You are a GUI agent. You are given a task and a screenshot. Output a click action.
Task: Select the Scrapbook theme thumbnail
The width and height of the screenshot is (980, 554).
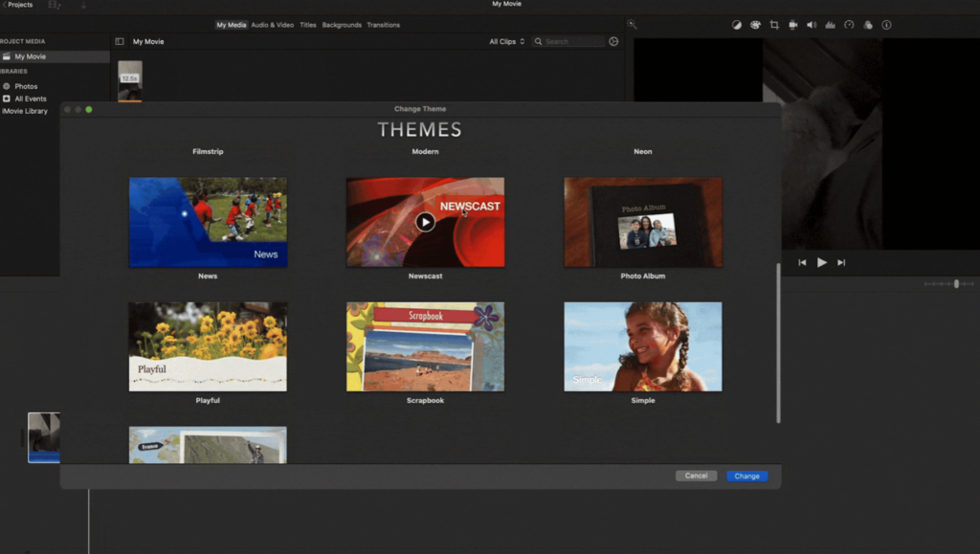pyautogui.click(x=425, y=346)
